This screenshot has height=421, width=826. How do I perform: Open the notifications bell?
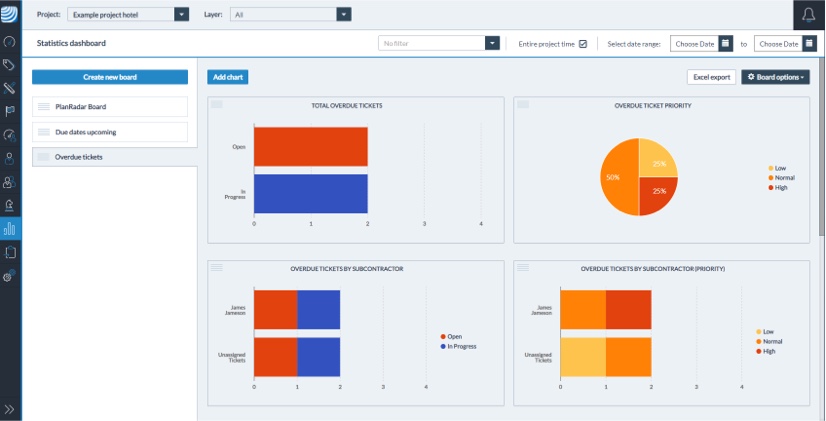(809, 15)
